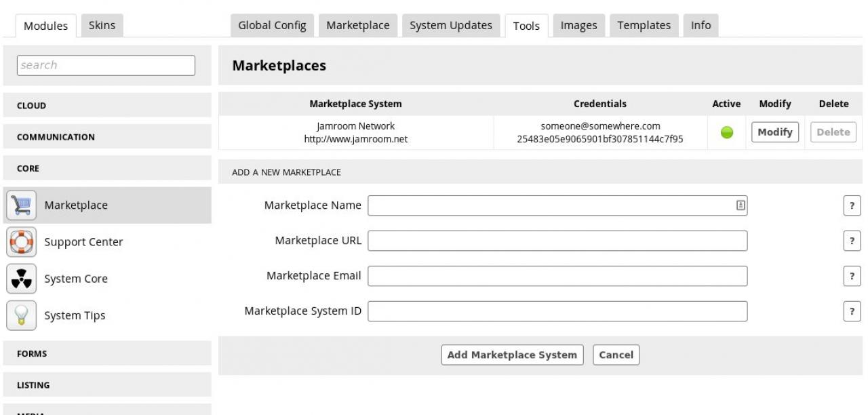Expand the FORMS module category
This screenshot has width=868, height=415.
click(107, 354)
